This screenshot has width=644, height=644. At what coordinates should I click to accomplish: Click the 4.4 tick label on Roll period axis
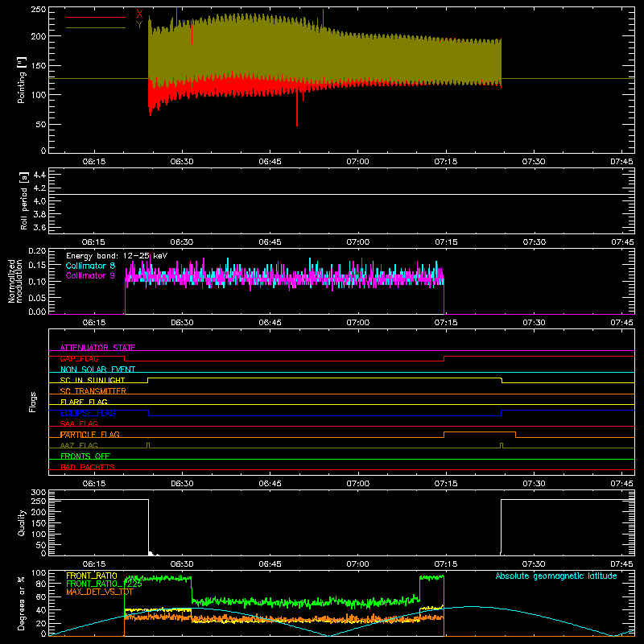(x=39, y=175)
